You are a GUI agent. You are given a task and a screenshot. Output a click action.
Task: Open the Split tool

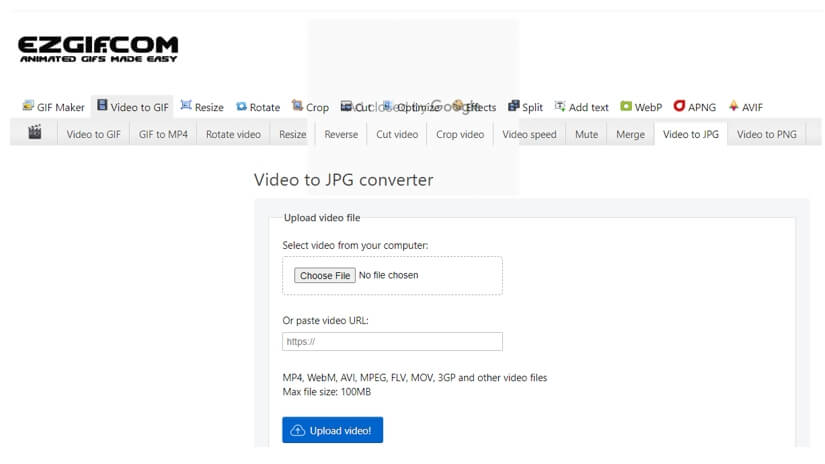pyautogui.click(x=525, y=107)
